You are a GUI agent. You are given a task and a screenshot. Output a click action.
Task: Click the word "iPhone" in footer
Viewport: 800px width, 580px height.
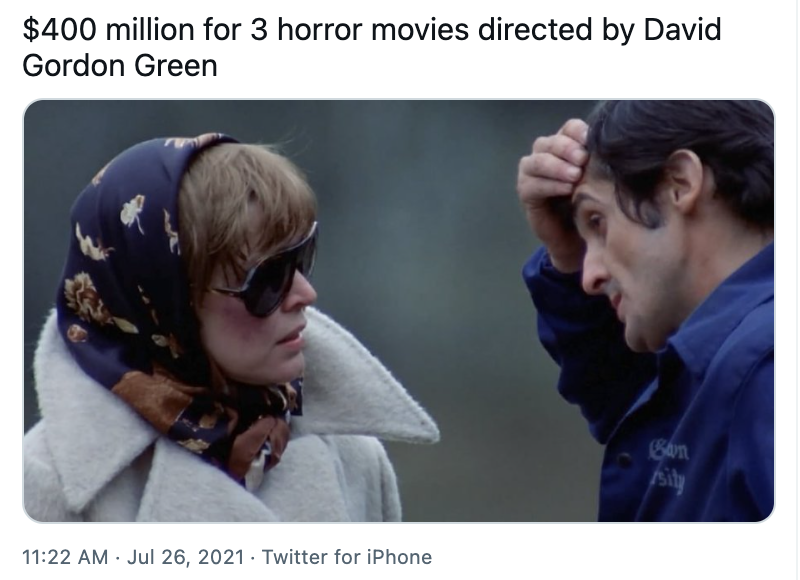399,557
